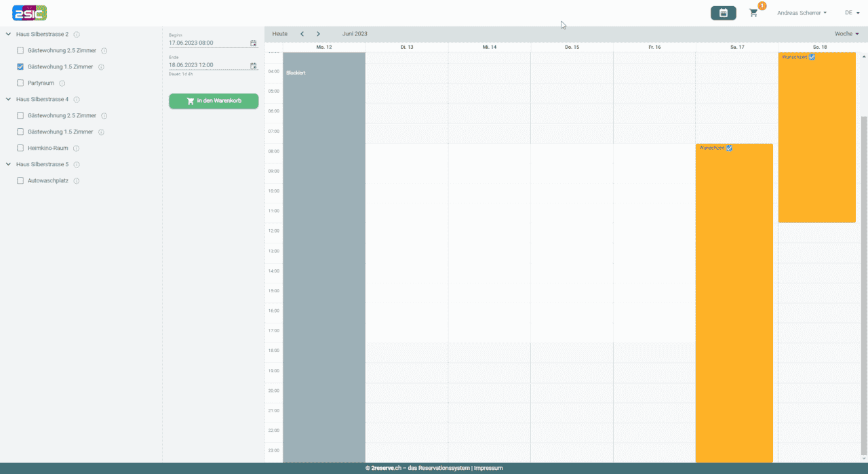Go to previous week arrow

point(302,34)
